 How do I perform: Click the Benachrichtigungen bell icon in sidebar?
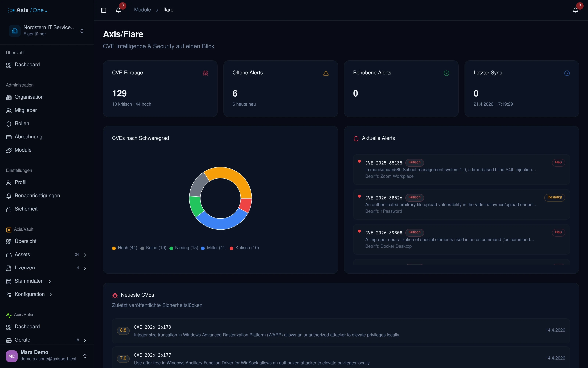[x=9, y=196]
